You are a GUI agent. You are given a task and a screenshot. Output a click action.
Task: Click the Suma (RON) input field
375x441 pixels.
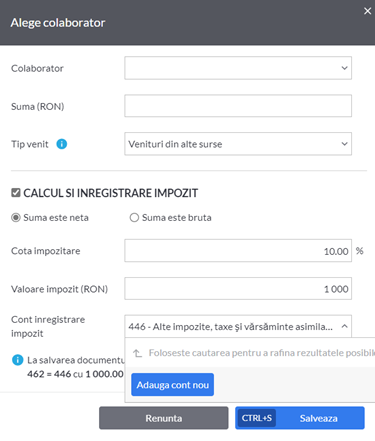238,106
